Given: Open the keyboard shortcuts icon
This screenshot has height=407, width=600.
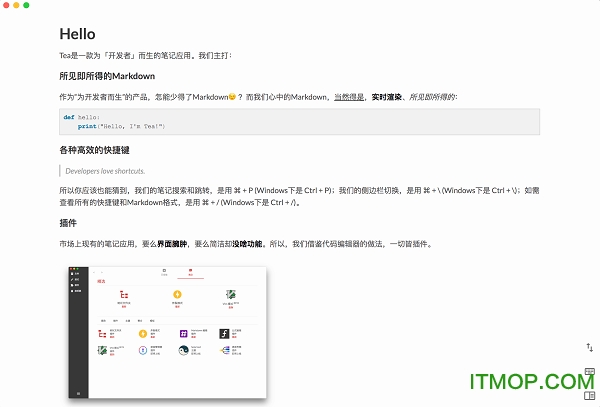Looking at the screenshot, I should pos(590,371).
